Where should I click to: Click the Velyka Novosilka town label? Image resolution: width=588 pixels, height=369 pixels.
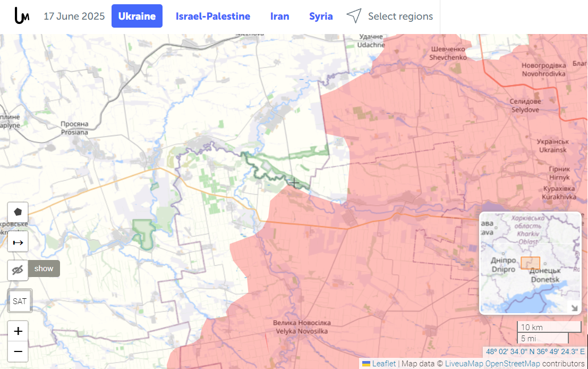point(302,327)
